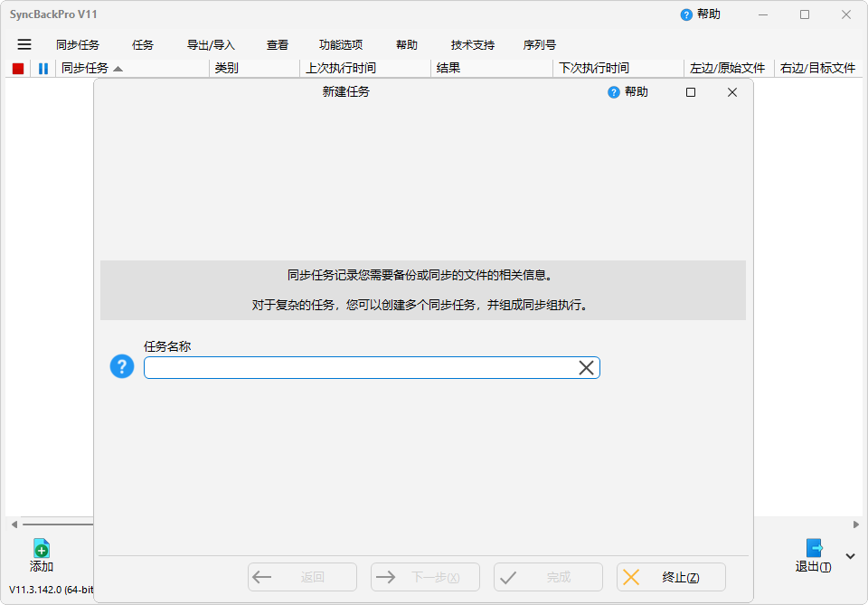The width and height of the screenshot is (868, 605).
Task: Click inside the 任务名称 input field
Action: 362,367
